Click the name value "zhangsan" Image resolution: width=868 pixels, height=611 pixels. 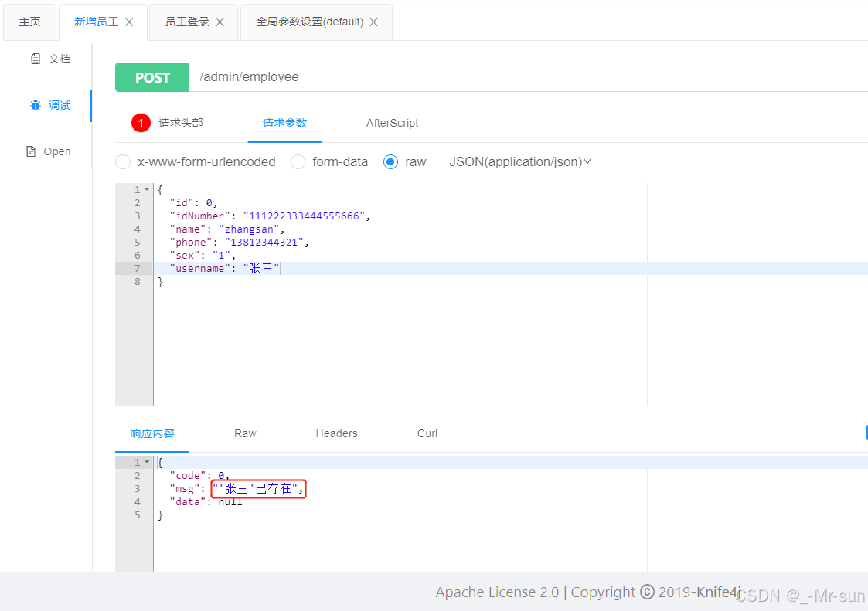point(249,229)
